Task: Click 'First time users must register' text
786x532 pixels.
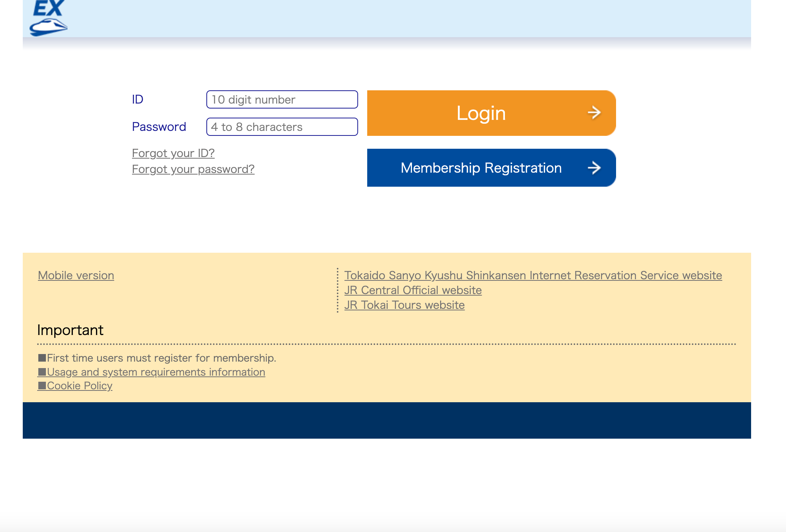Action: [157, 358]
